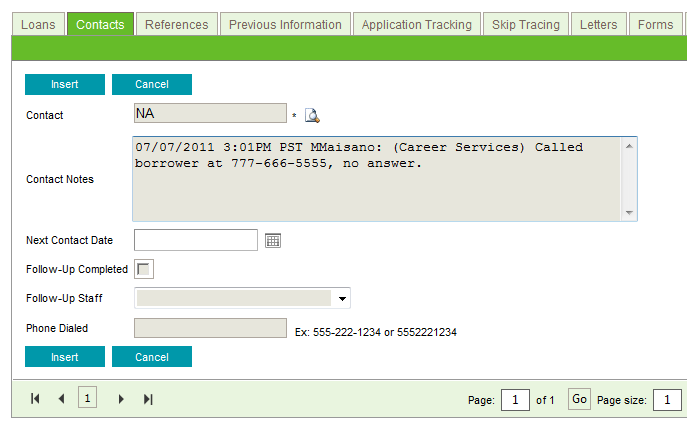Click the bottom Cancel button

point(151,357)
